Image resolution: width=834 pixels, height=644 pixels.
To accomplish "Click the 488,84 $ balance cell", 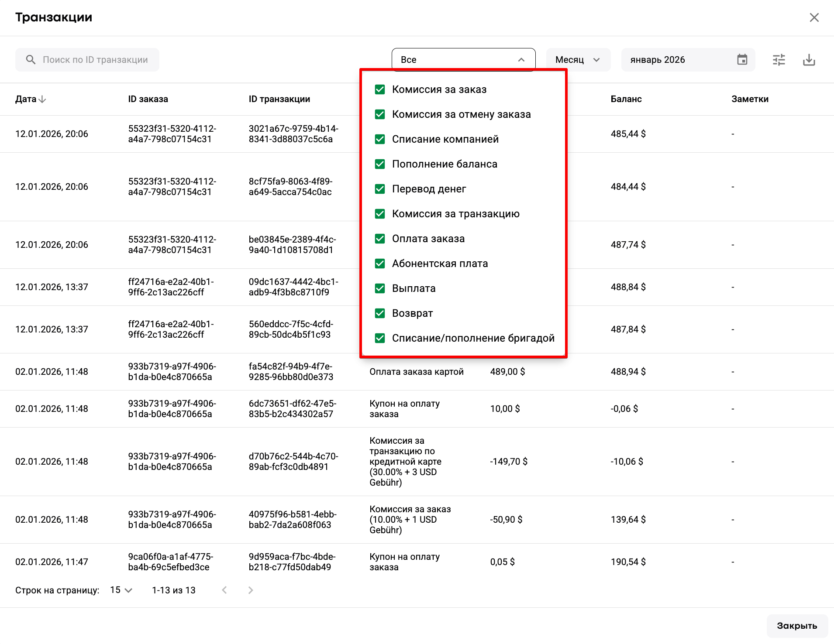I will coord(628,287).
